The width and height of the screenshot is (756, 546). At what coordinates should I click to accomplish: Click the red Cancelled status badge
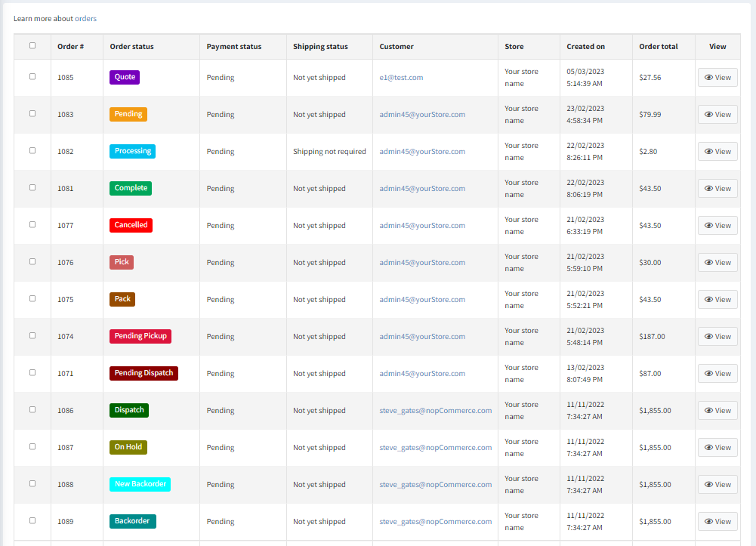(x=131, y=225)
